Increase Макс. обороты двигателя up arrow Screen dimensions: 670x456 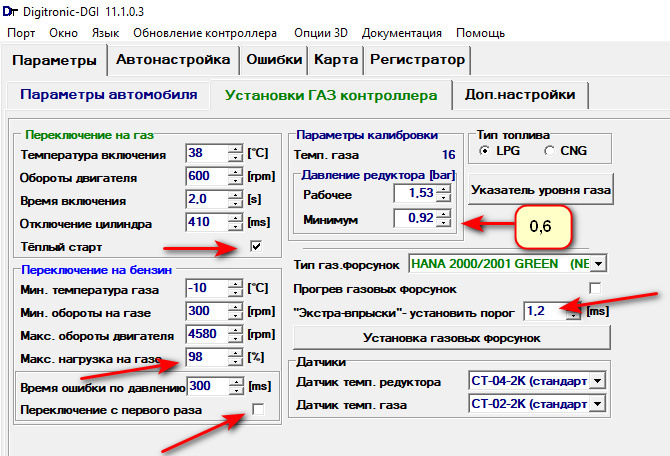coord(235,330)
